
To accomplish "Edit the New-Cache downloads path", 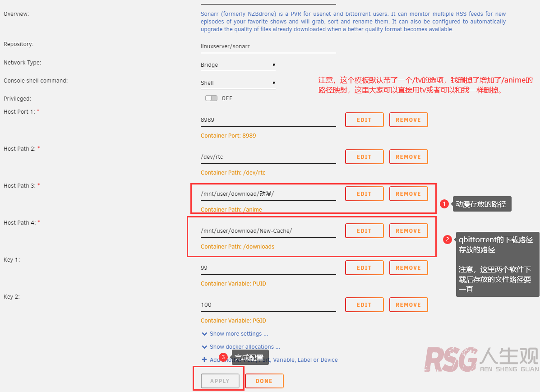I will pos(365,231).
